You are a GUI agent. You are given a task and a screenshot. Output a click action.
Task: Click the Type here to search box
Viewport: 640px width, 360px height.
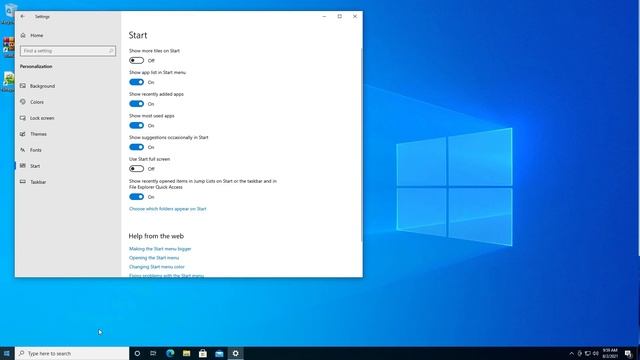pos(72,353)
